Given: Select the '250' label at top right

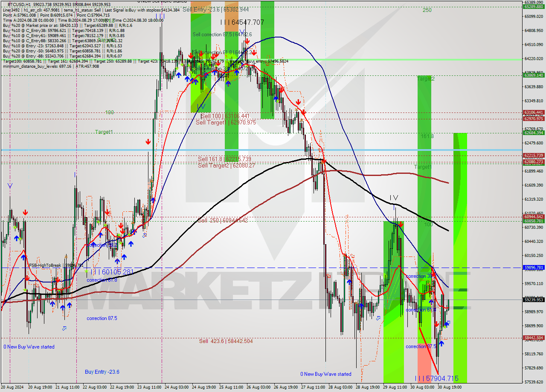Looking at the screenshot, I should (x=427, y=10).
